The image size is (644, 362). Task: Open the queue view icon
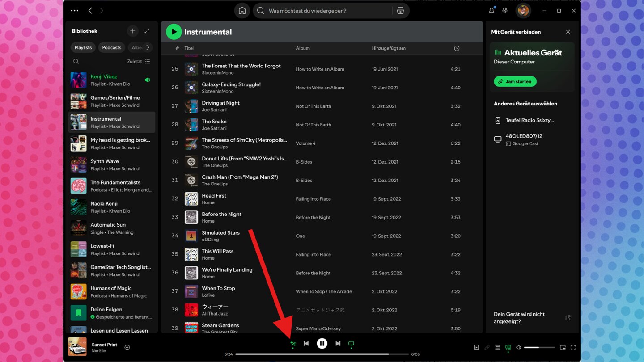coord(497,348)
